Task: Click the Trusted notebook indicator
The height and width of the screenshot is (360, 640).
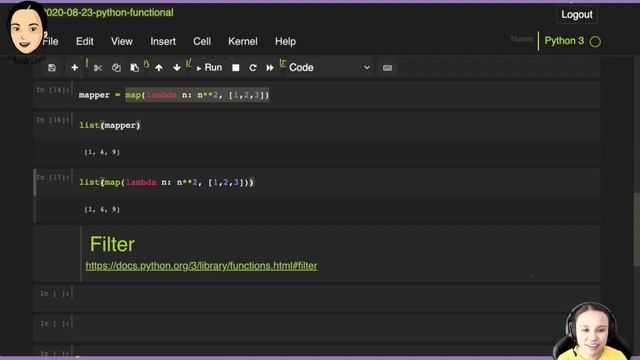Action: click(x=521, y=39)
